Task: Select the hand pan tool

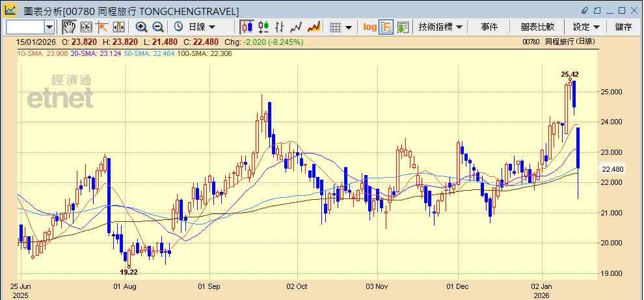Action: coord(70,27)
